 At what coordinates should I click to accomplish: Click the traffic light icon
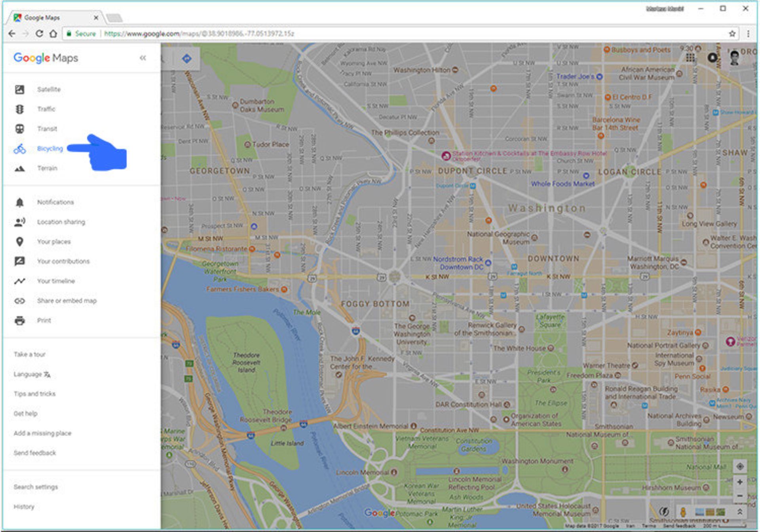19,109
